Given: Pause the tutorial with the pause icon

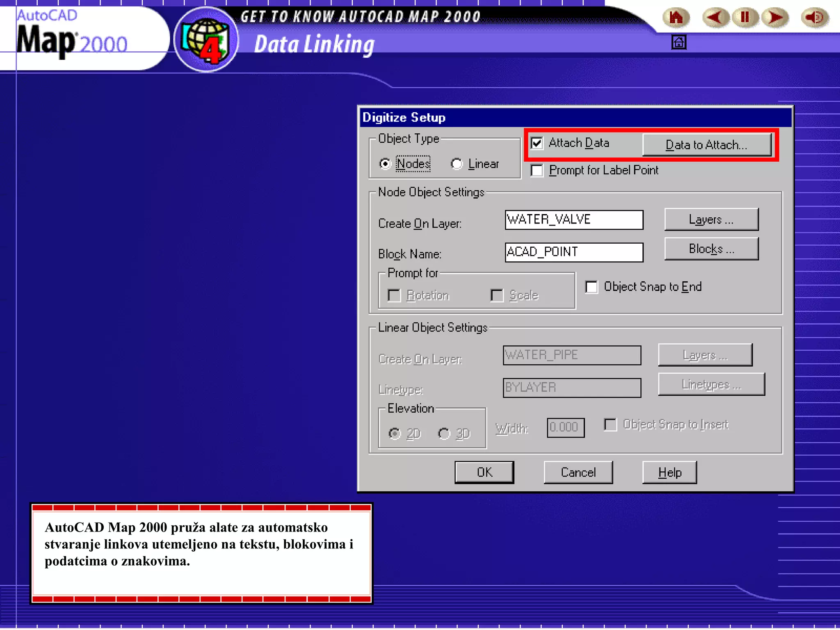Looking at the screenshot, I should coord(745,18).
